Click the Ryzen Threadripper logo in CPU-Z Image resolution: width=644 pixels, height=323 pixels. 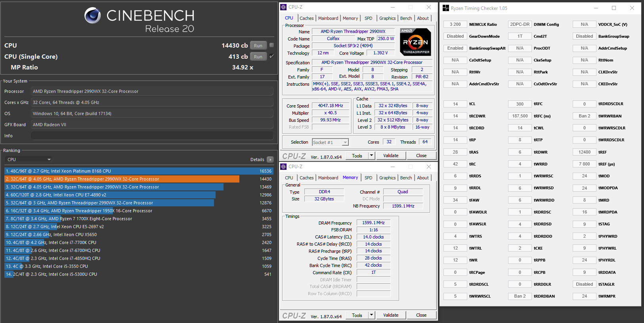coord(415,42)
